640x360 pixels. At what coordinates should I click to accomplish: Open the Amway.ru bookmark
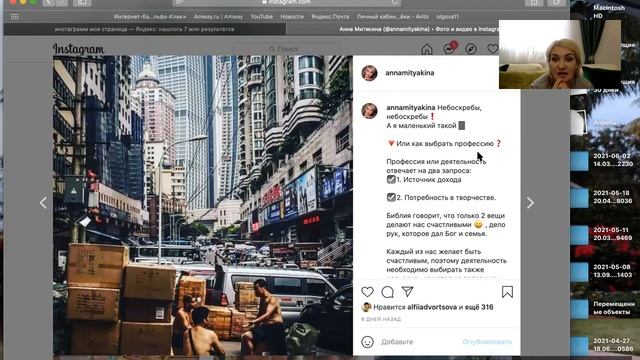(218, 17)
